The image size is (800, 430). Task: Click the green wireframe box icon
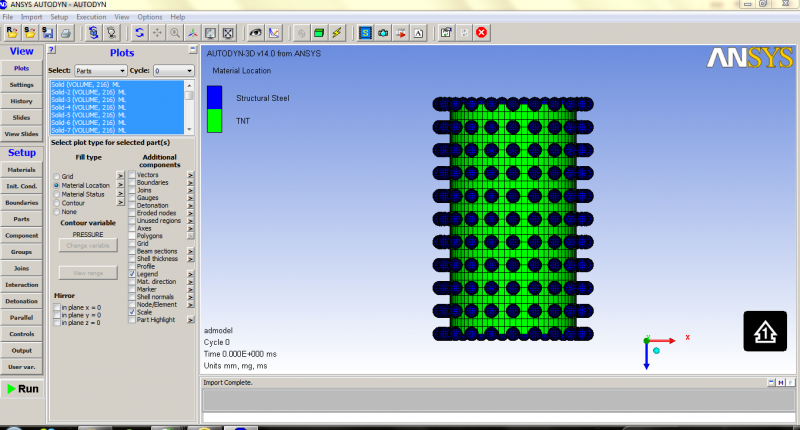319,33
